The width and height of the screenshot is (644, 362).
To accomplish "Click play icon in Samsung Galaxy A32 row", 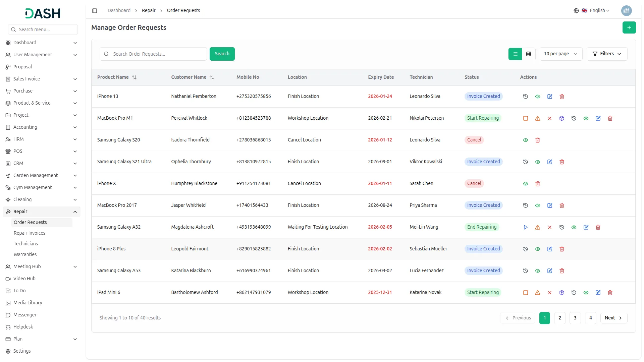I will pyautogui.click(x=526, y=227).
